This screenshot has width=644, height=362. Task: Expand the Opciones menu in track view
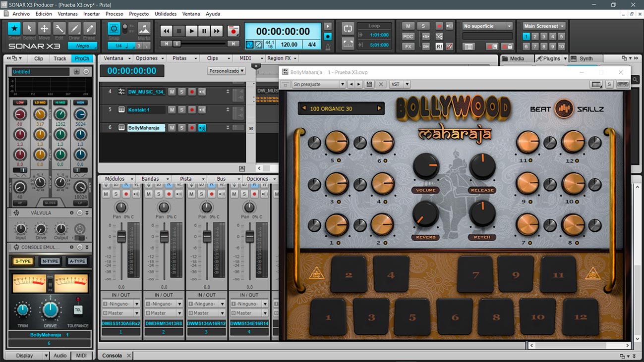point(149,58)
